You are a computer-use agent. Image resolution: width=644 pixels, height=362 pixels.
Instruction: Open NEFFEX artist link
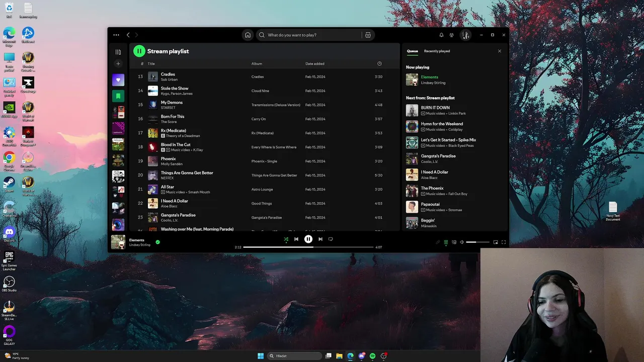coord(167,178)
